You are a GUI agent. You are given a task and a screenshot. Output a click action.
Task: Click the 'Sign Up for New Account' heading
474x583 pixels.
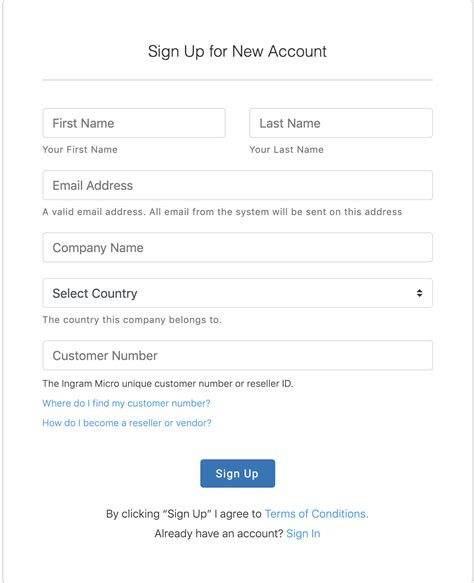[237, 51]
